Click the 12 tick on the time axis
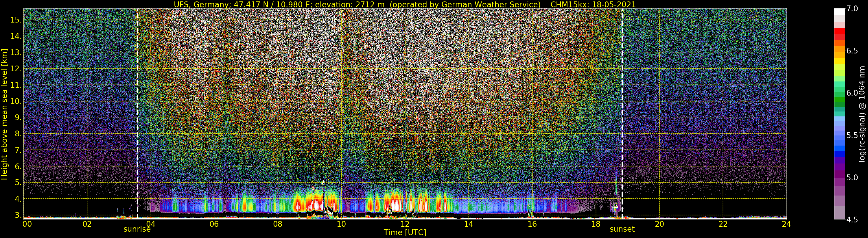Image resolution: width=868 pixels, height=238 pixels. pyautogui.click(x=405, y=224)
